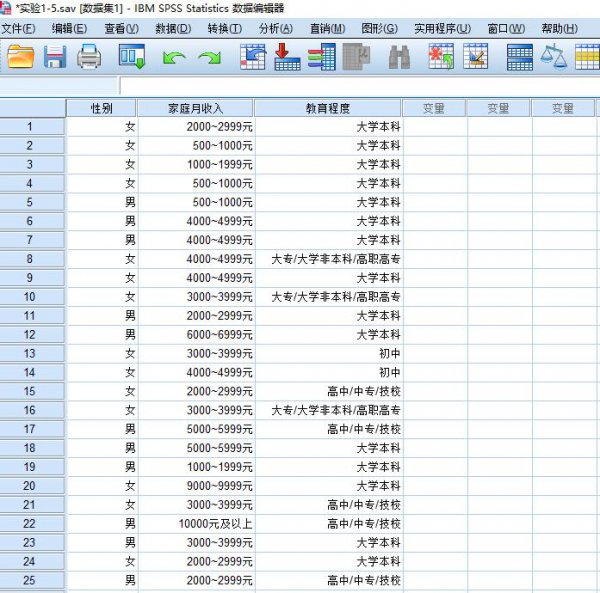Redo with the green right arrow icon

210,57
